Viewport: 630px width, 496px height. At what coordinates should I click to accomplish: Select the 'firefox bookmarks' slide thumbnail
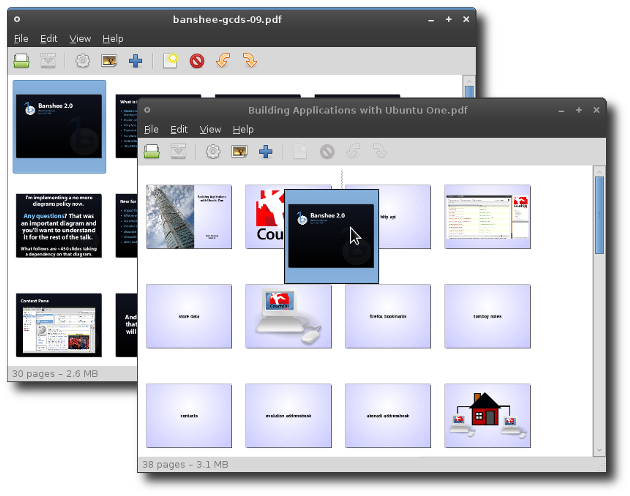tap(388, 316)
